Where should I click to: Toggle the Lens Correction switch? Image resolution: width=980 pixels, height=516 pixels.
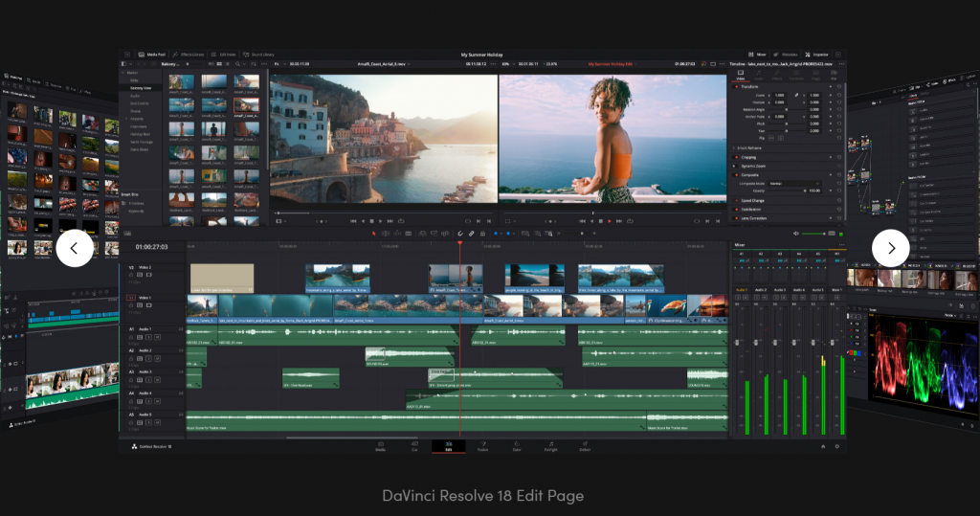736,218
